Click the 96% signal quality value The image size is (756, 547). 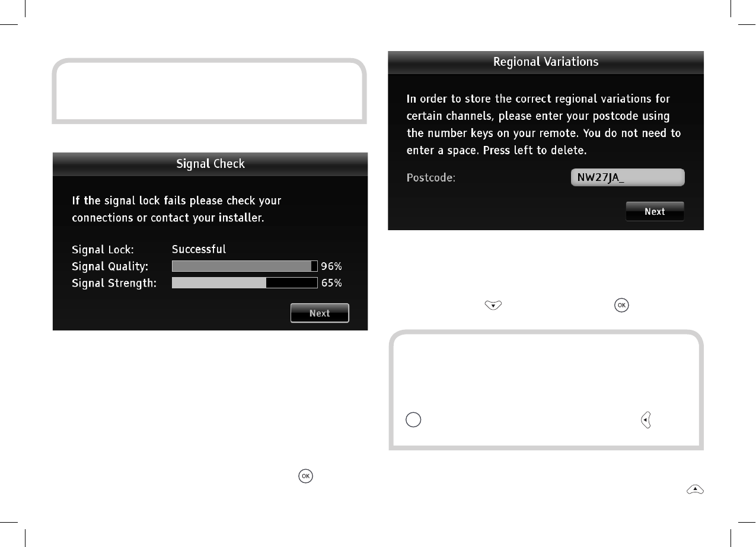click(x=331, y=266)
